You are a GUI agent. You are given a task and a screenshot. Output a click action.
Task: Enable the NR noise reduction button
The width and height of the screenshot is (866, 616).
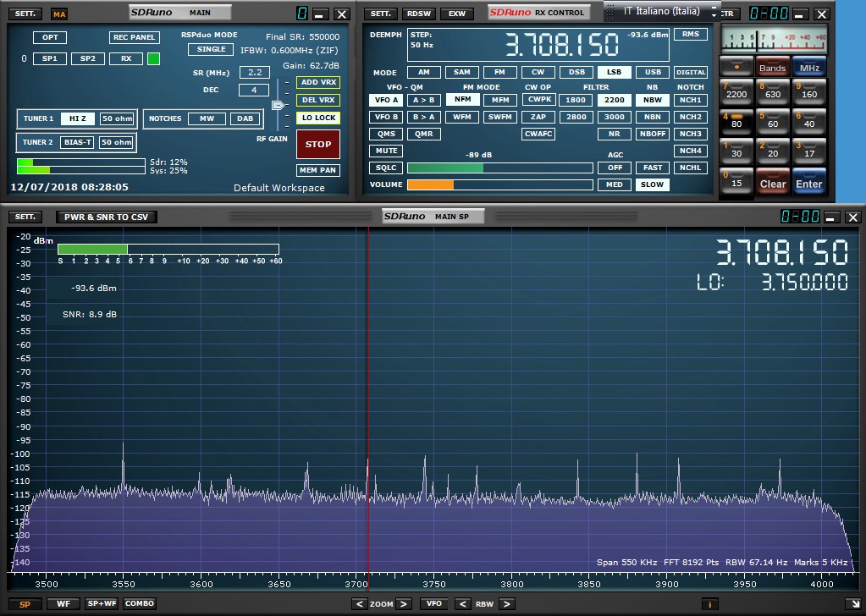point(614,134)
